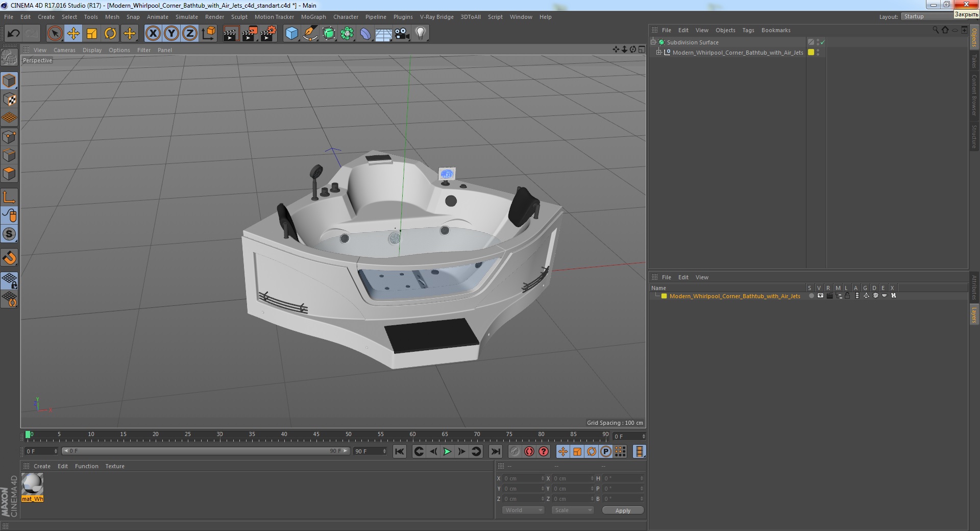The image size is (980, 531).
Task: Open Edit Render Settings
Action: 268,34
